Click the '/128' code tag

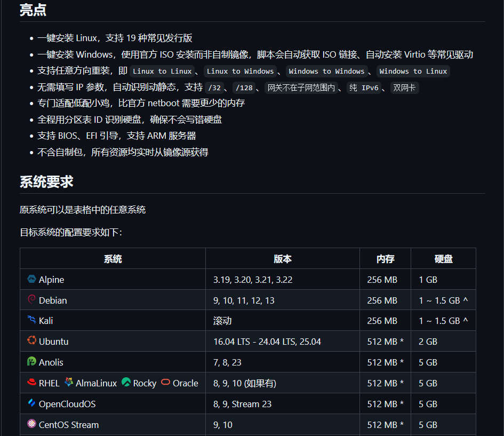point(244,88)
